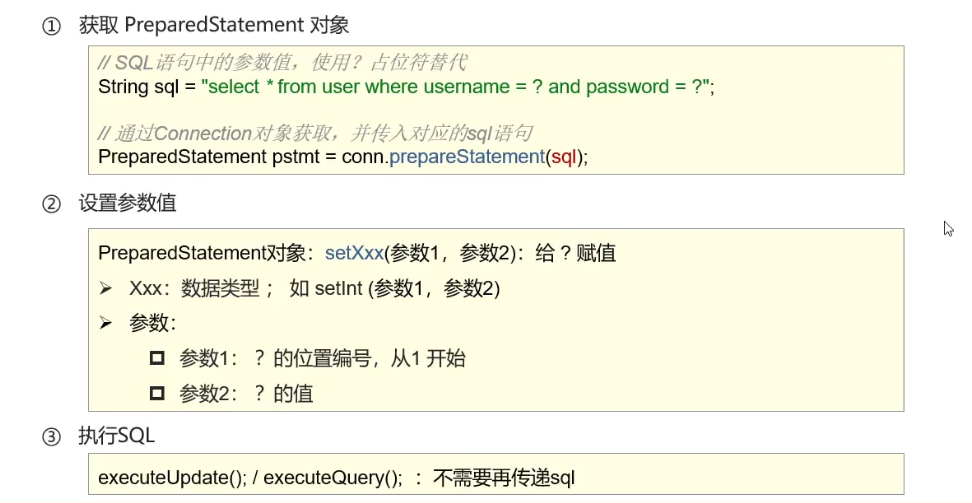
Task: Click the '获取 PreparedStatement 对象' heading
Action: (214, 26)
